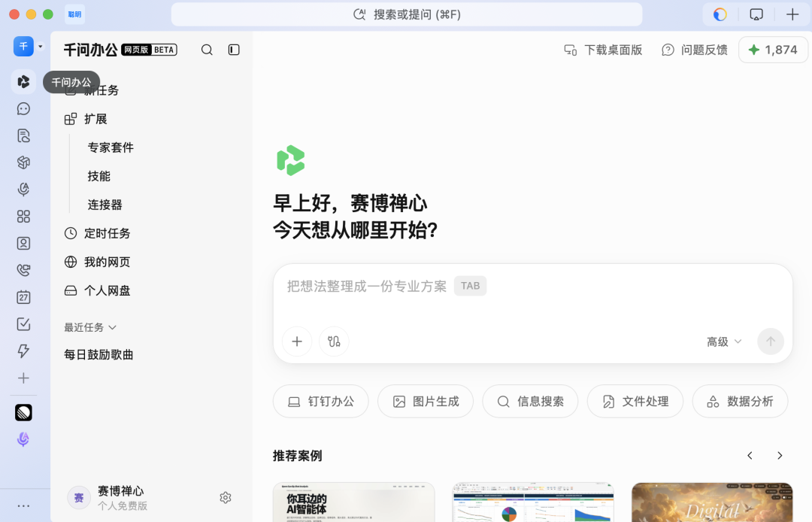812x522 pixels.
Task: Select the 图片生成 quick action
Action: 426,402
